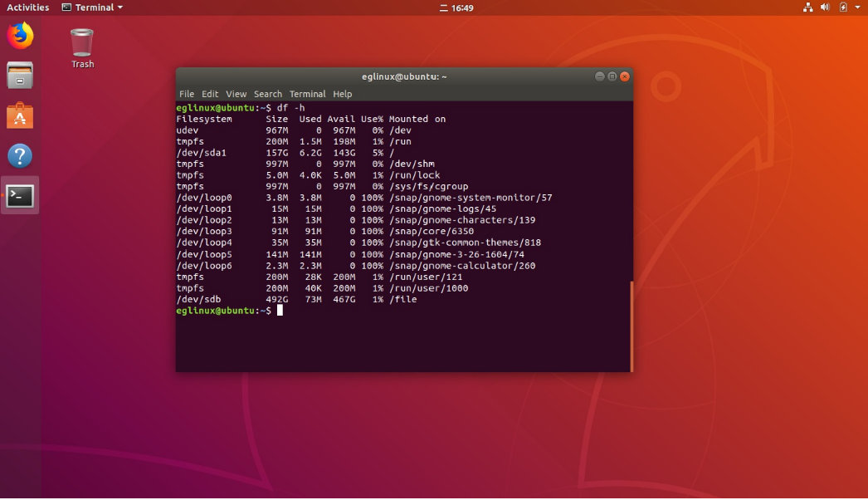
Task: Open Firefox from the dock
Action: (x=20, y=36)
